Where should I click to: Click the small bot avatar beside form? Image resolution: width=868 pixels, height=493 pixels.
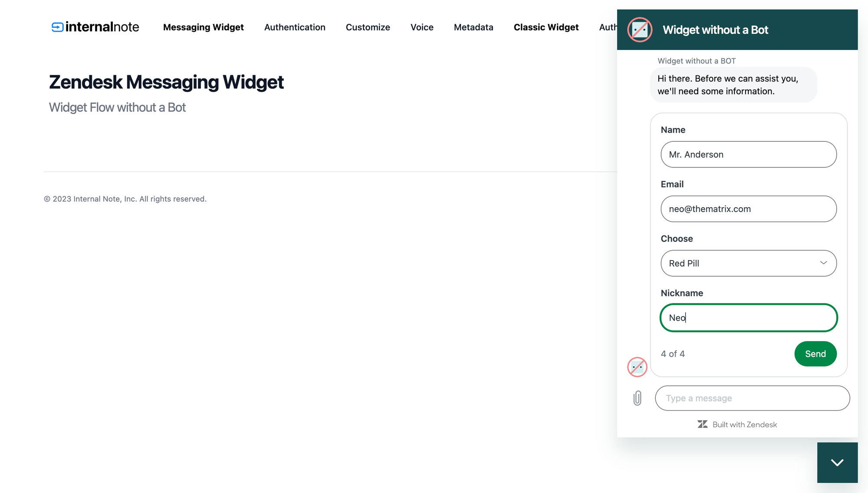pos(637,367)
